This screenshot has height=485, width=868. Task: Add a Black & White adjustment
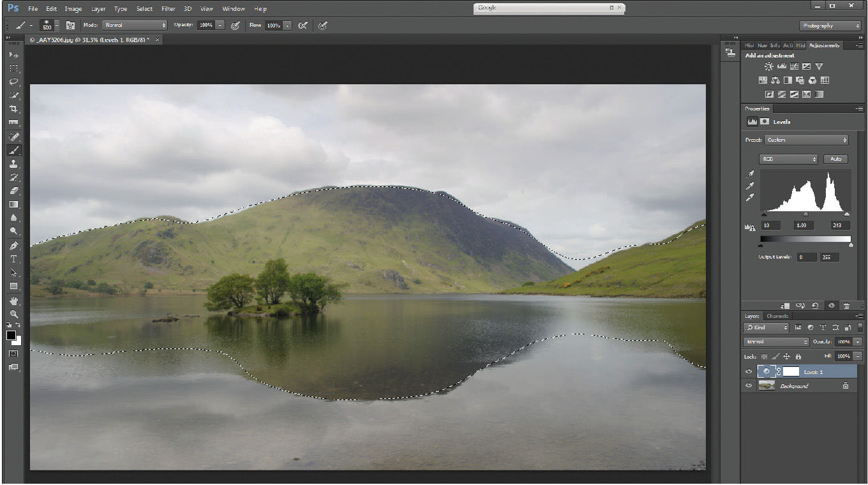(x=788, y=80)
